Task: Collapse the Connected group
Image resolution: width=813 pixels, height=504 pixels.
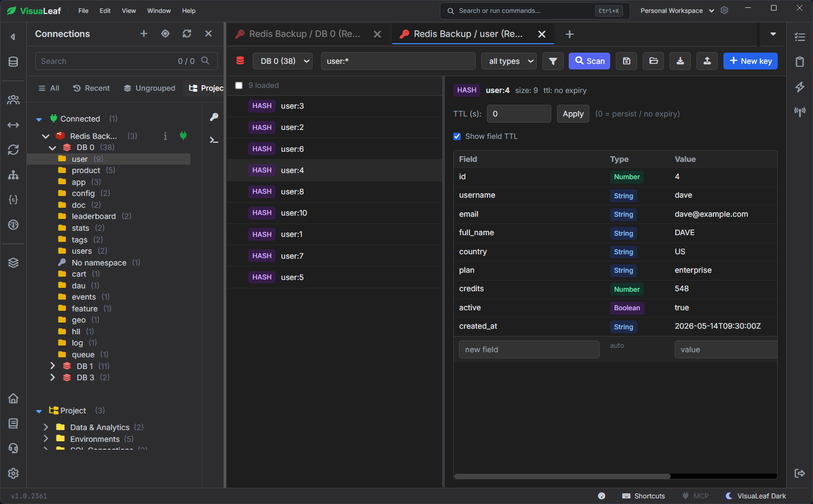Action: [x=39, y=119]
